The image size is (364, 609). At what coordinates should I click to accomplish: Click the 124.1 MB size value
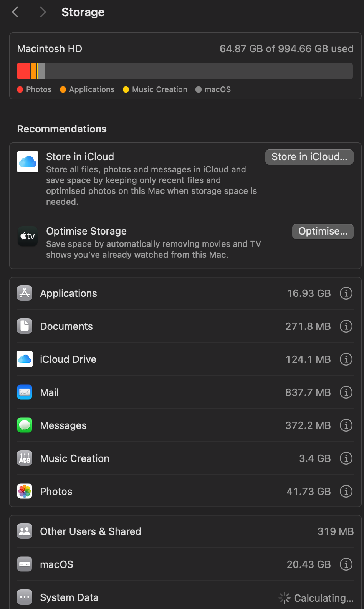[x=308, y=359]
